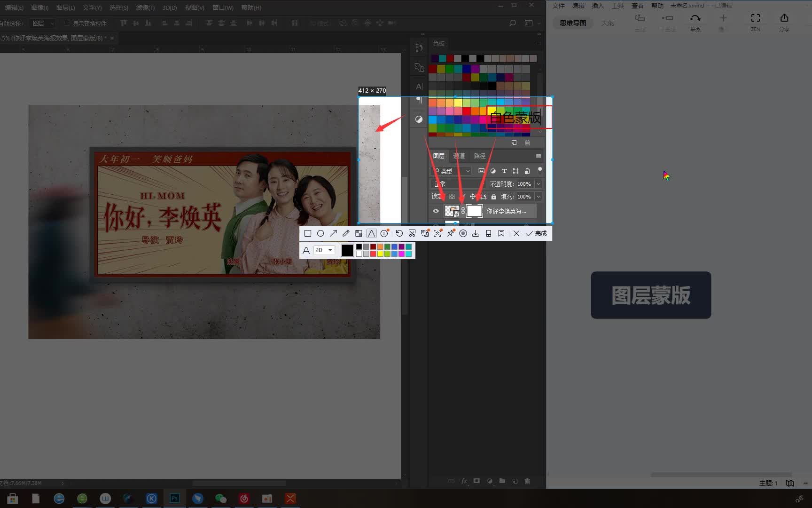Close the 你好李焕英海报效果 document tab
The image size is (812, 508).
pyautogui.click(x=112, y=38)
